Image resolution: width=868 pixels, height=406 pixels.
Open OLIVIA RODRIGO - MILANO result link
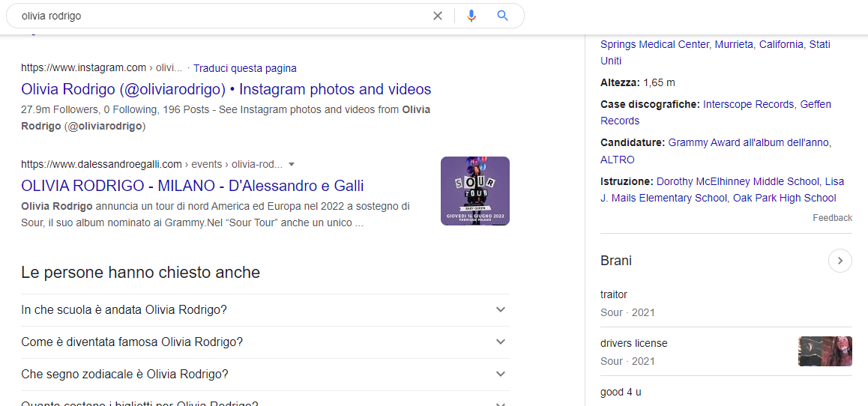(x=192, y=185)
